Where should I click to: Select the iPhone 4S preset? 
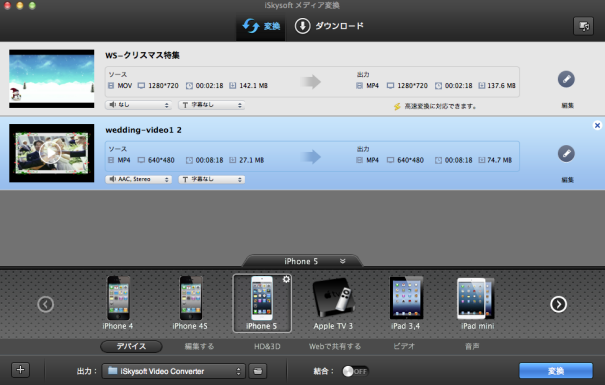coord(190,303)
